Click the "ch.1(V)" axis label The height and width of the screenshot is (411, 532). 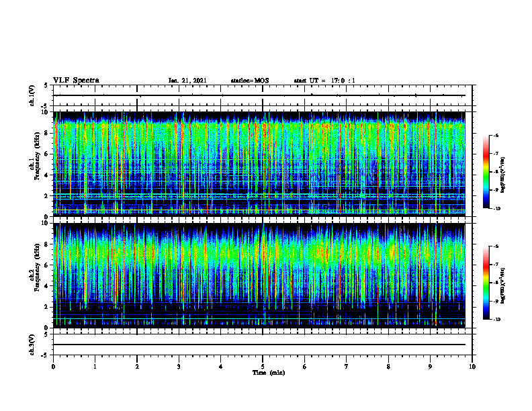tap(32, 95)
